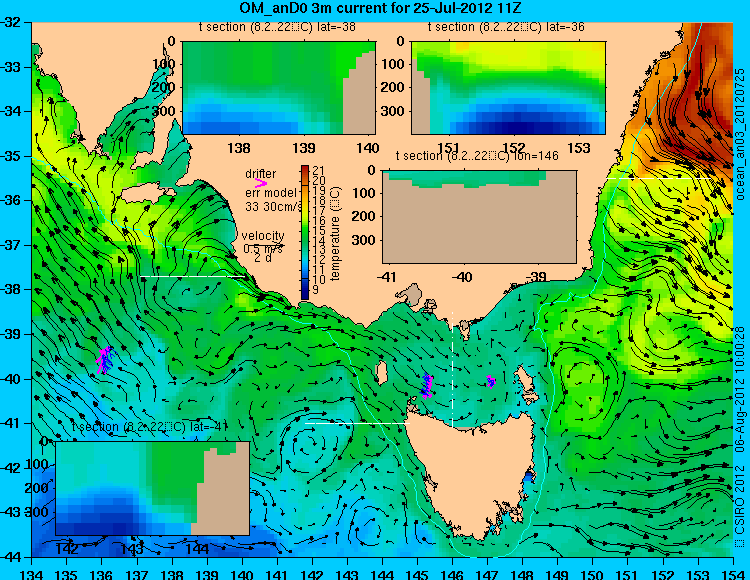
Task: Click the 'ocean_an03_20120725' vertical text on right edge
Action: [741, 134]
